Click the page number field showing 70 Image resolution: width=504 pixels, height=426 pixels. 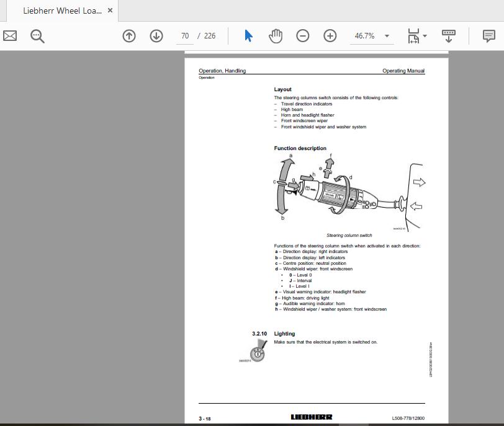point(184,35)
